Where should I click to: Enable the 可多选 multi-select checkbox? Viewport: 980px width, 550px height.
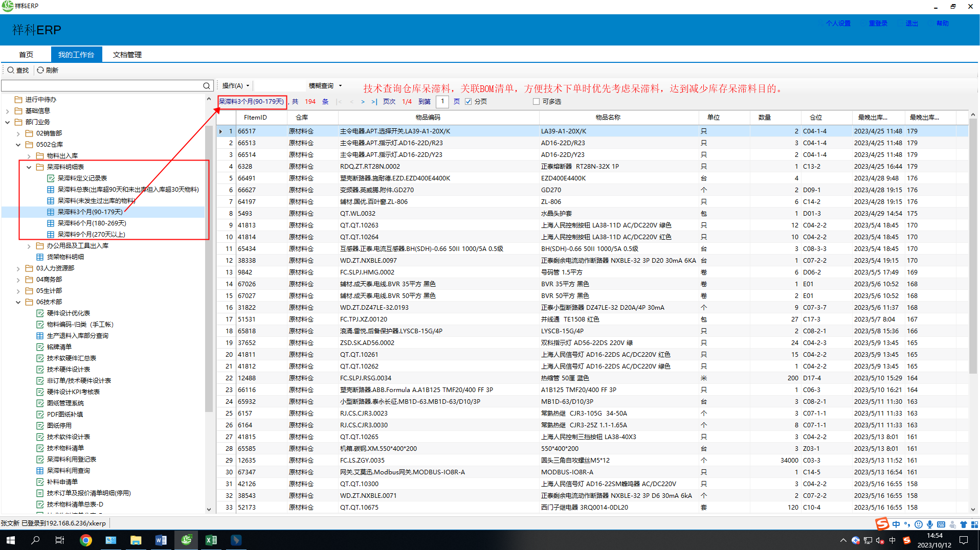536,102
